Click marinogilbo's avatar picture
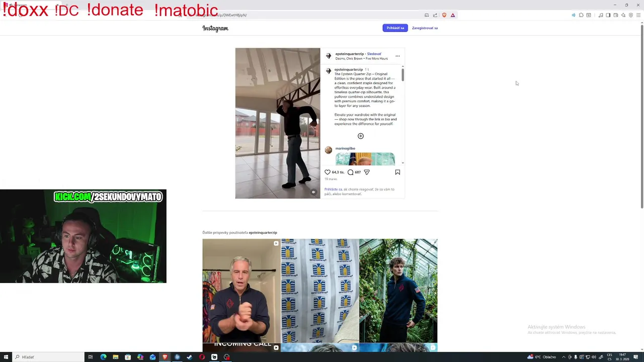This screenshot has height=362, width=644. (329, 150)
